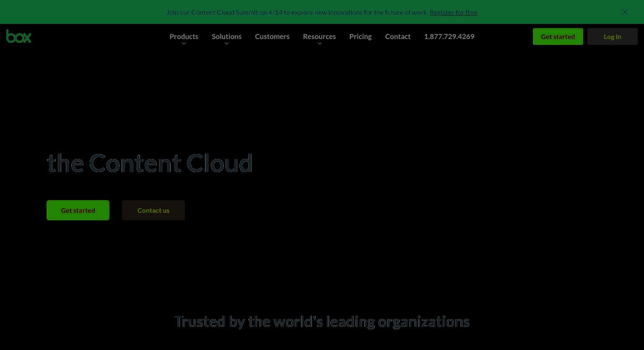Click the Contact us button
The height and width of the screenshot is (350, 644).
[x=153, y=210]
